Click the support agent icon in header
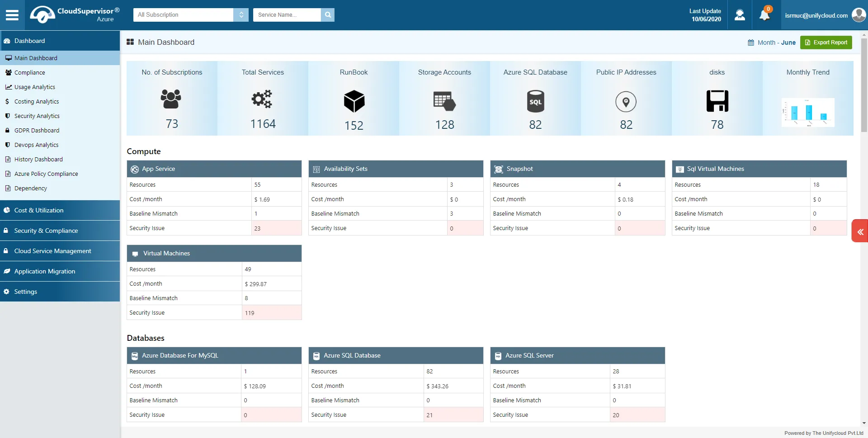 coord(740,15)
